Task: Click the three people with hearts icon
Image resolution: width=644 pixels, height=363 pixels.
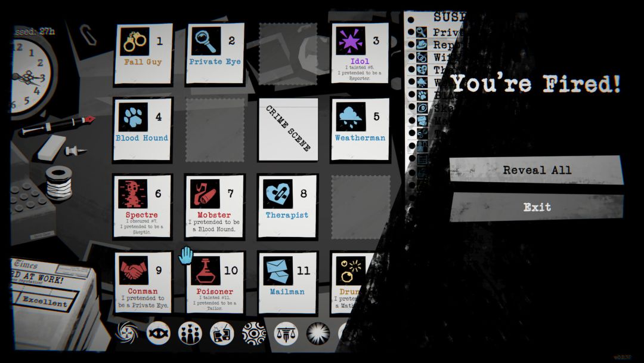Action: pyautogui.click(x=190, y=333)
